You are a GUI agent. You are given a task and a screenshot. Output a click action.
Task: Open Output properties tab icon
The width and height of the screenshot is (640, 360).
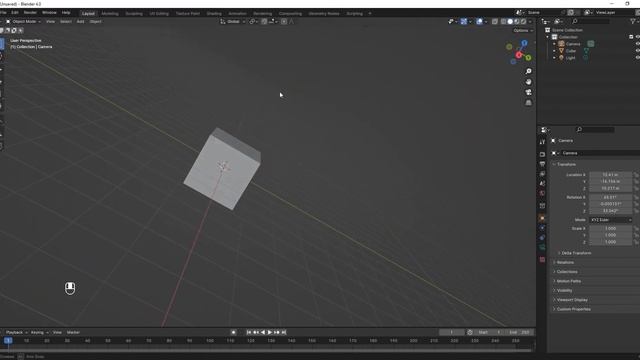(542, 164)
